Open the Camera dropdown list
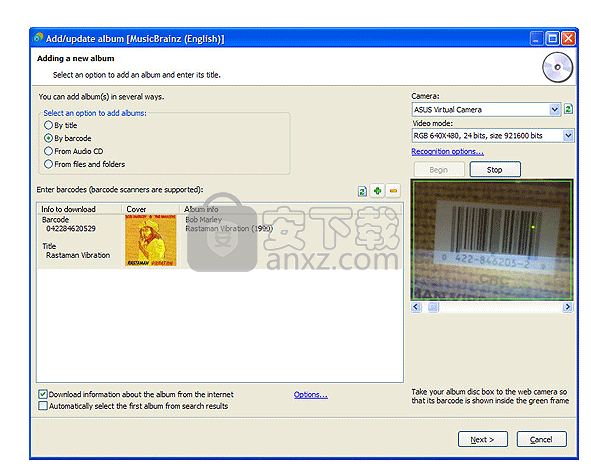The image size is (591, 467). [x=554, y=110]
